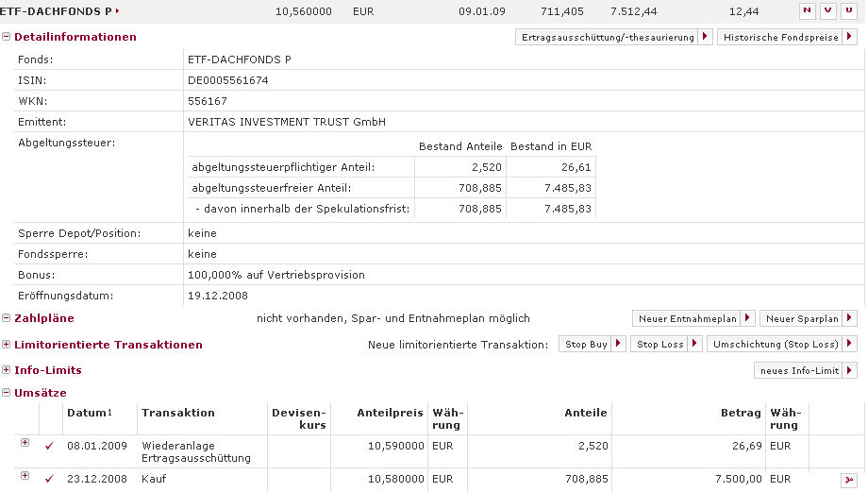Click the Stop Loss button
Image resolution: width=868 pixels, height=492 pixels.
coord(659,345)
